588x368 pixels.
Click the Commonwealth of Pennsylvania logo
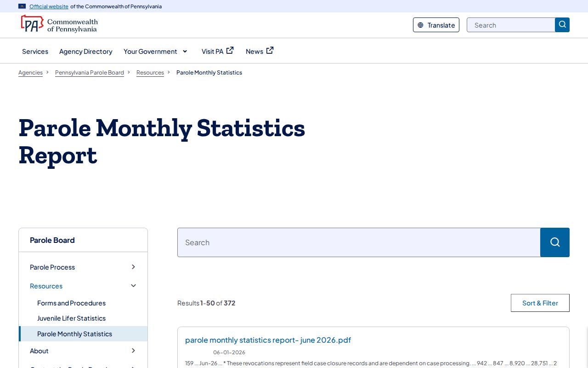point(59,24)
